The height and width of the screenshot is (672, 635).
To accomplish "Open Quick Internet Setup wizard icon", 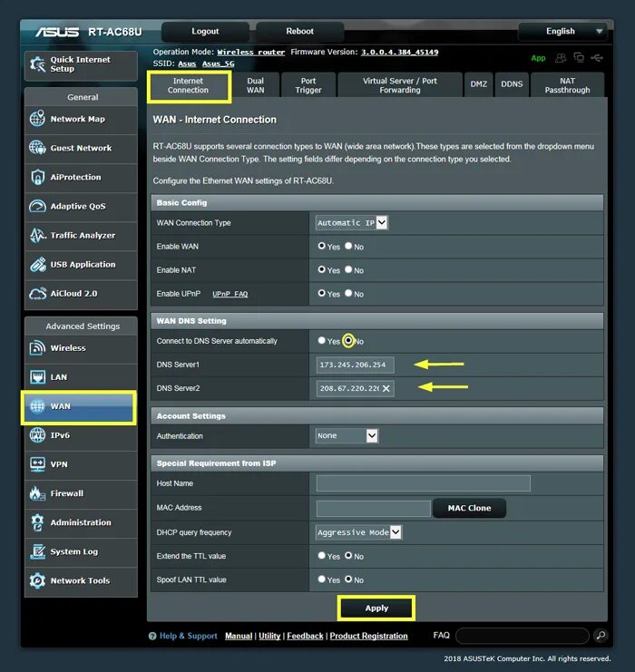I will [37, 64].
